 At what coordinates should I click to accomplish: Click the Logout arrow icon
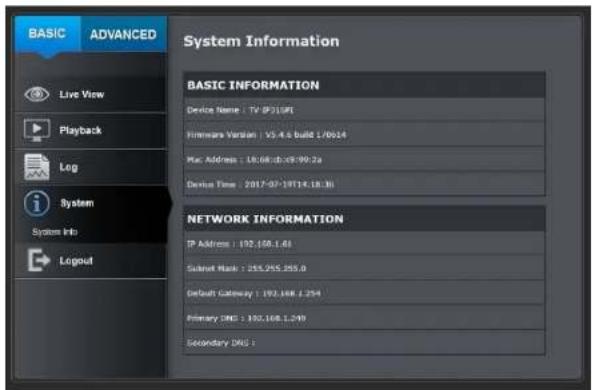(x=39, y=260)
